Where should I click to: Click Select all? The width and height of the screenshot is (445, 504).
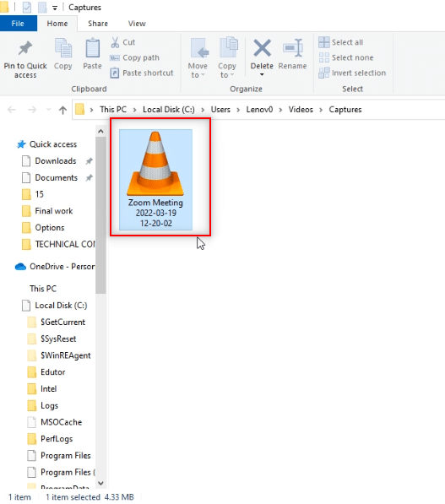(x=341, y=42)
